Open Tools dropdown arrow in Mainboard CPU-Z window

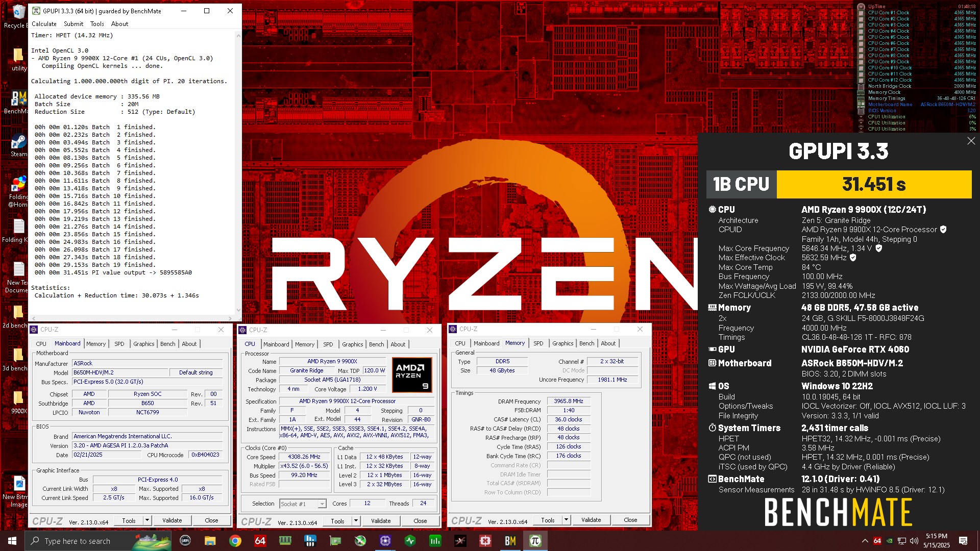[x=148, y=520]
